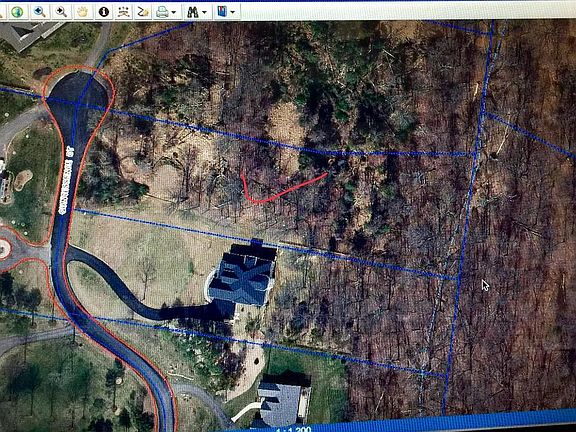Click the globe full extent icon
The width and height of the screenshot is (576, 432).
[17, 12]
